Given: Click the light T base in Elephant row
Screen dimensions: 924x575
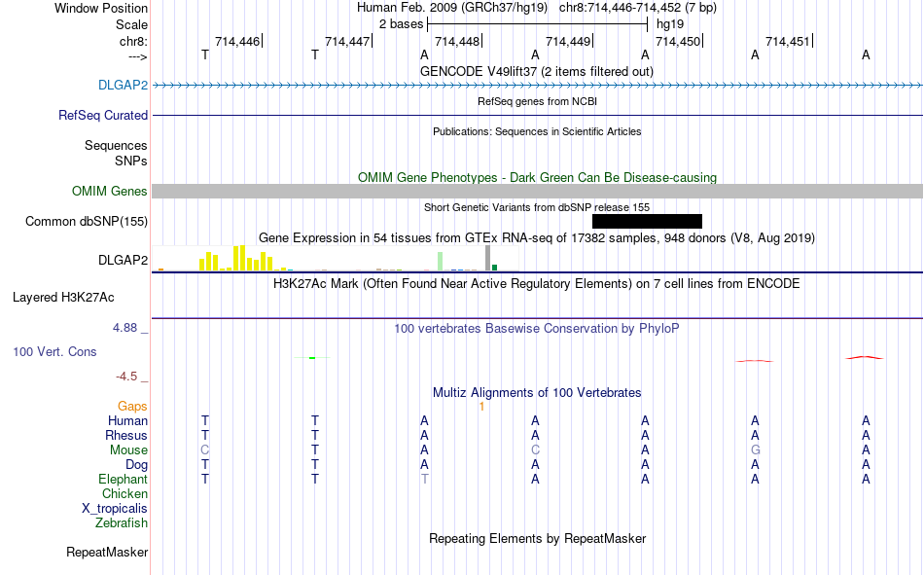Looking at the screenshot, I should [424, 479].
